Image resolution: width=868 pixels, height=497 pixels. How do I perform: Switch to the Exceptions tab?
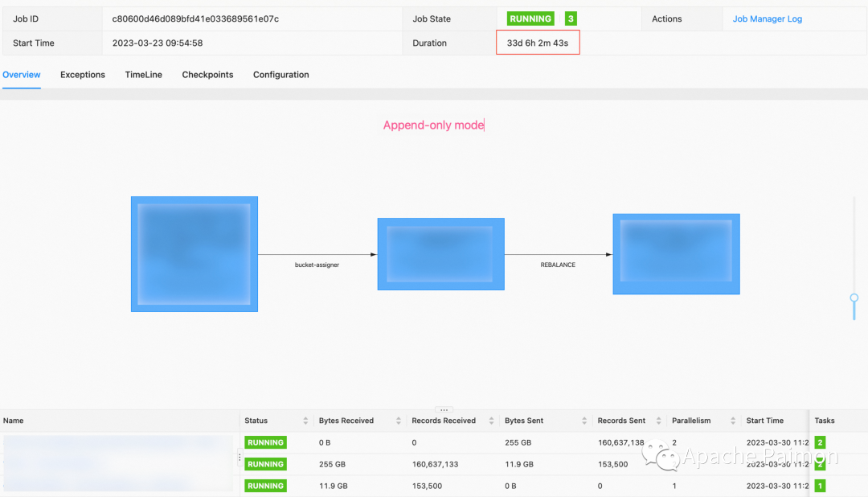[83, 75]
